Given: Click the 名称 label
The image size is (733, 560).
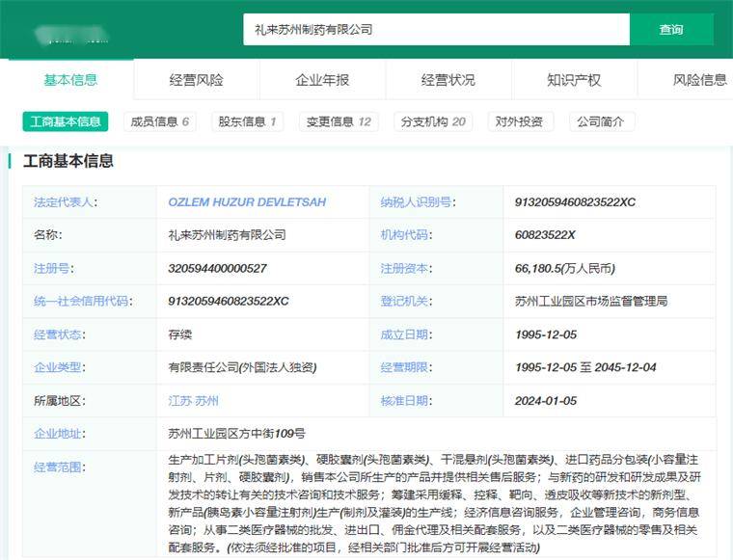Looking at the screenshot, I should point(47,235).
